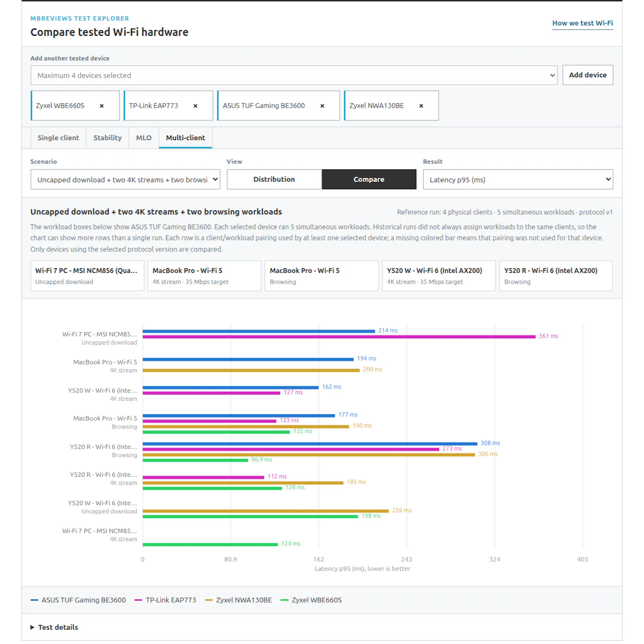This screenshot has height=644, width=644.
Task: Click the 'MBREVIEWS TEST EXPLORER' heading
Action: pos(80,19)
